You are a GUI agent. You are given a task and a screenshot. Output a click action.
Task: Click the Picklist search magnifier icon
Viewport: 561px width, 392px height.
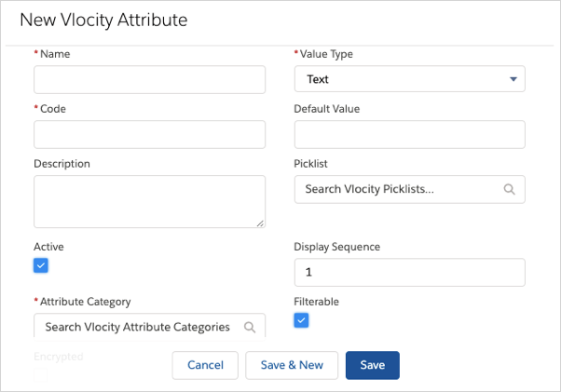tap(509, 189)
